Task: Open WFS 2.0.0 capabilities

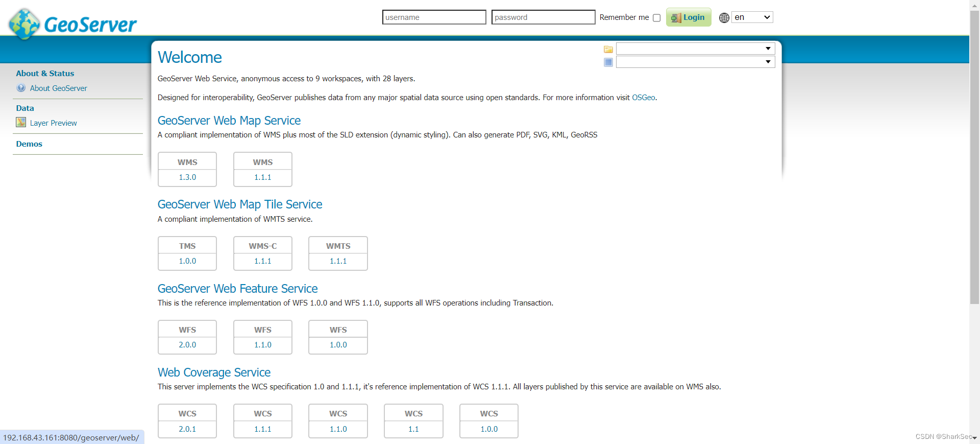Action: (187, 345)
